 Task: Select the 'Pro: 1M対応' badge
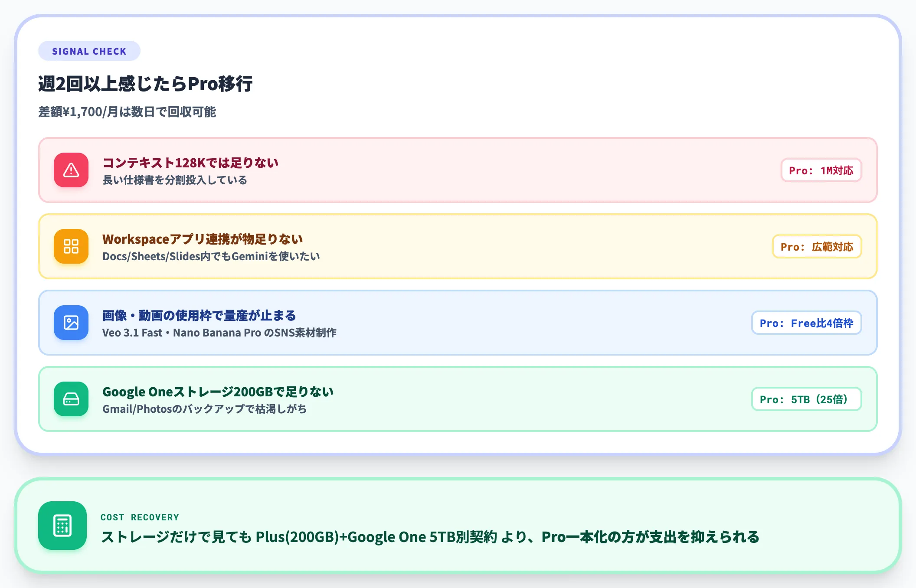821,170
